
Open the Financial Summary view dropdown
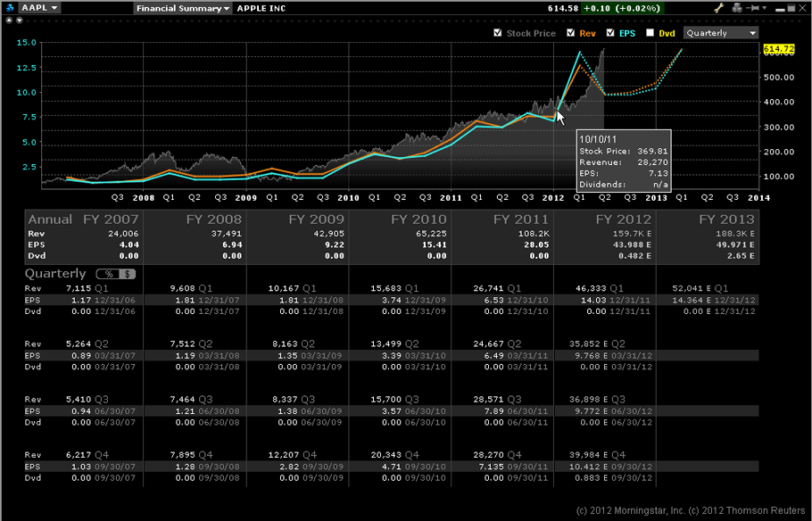(x=183, y=8)
